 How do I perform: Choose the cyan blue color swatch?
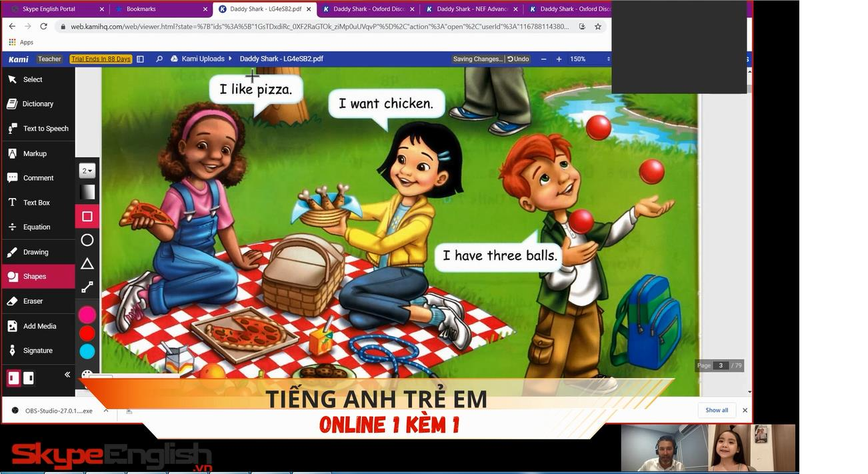(87, 351)
